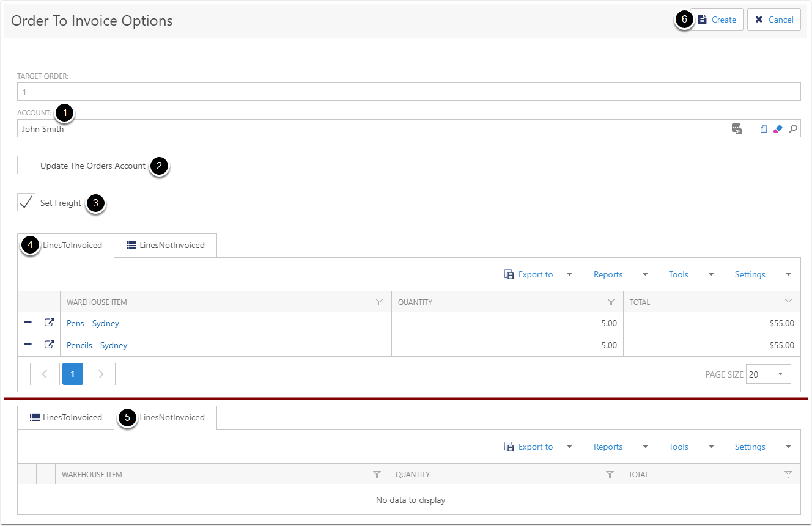Open the Pens - Sydney link
Screen dimensions: 812x526
[93, 323]
